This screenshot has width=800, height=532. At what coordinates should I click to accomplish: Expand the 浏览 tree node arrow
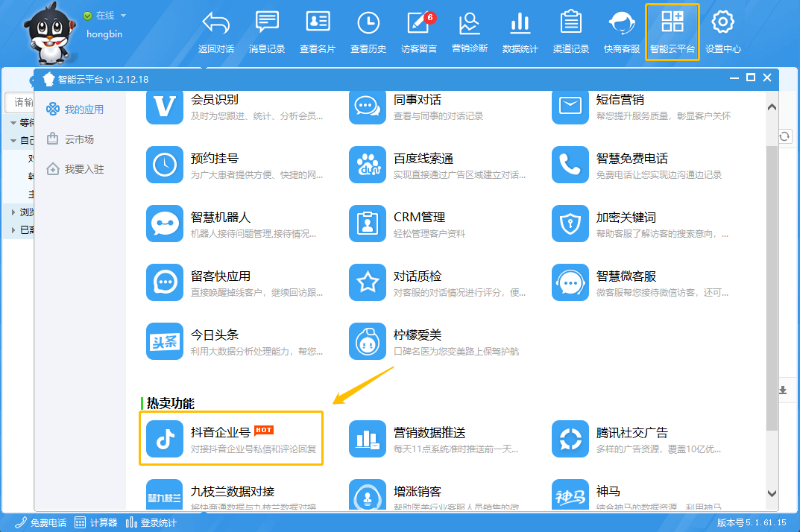[13, 212]
